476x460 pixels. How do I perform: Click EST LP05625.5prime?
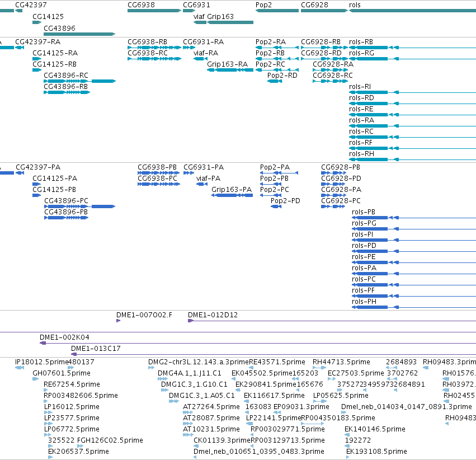(320, 401)
